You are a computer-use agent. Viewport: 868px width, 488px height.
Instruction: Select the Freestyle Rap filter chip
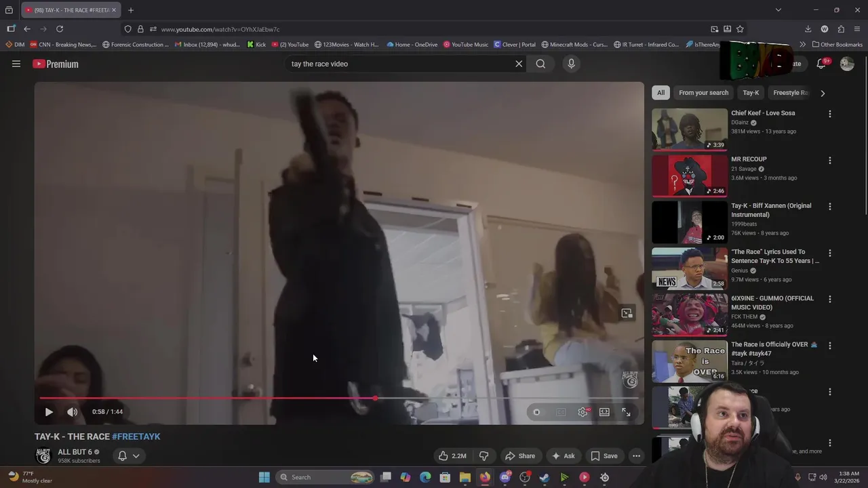(x=791, y=93)
